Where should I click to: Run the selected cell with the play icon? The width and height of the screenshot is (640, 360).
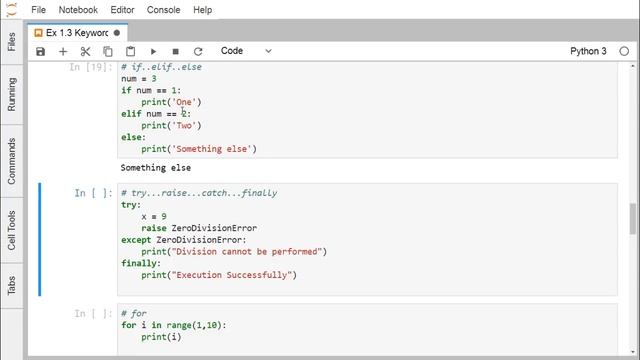tap(153, 51)
